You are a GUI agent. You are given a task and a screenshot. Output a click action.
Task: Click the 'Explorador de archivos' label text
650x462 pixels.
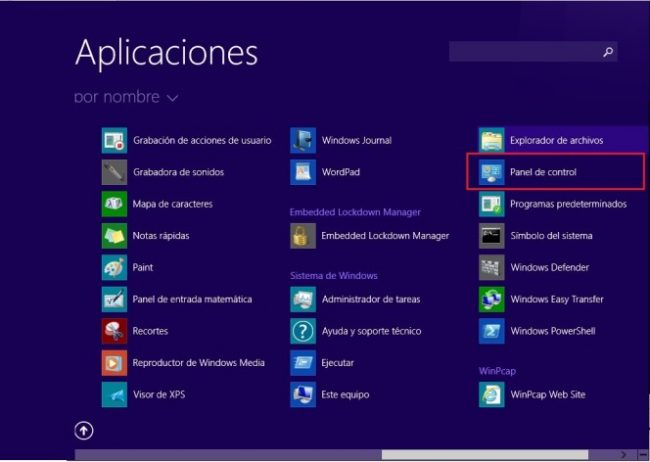pos(557,141)
